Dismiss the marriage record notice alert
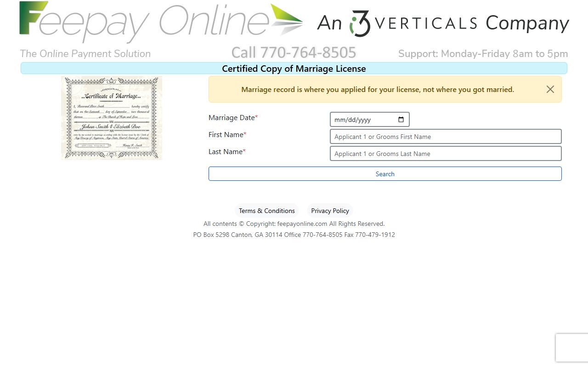 (x=550, y=89)
